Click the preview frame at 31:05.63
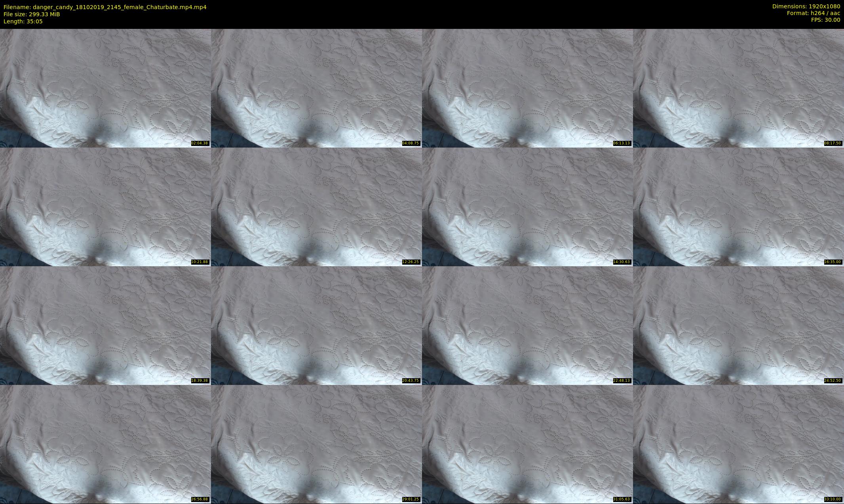Viewport: 844px width, 504px height. coord(527,444)
